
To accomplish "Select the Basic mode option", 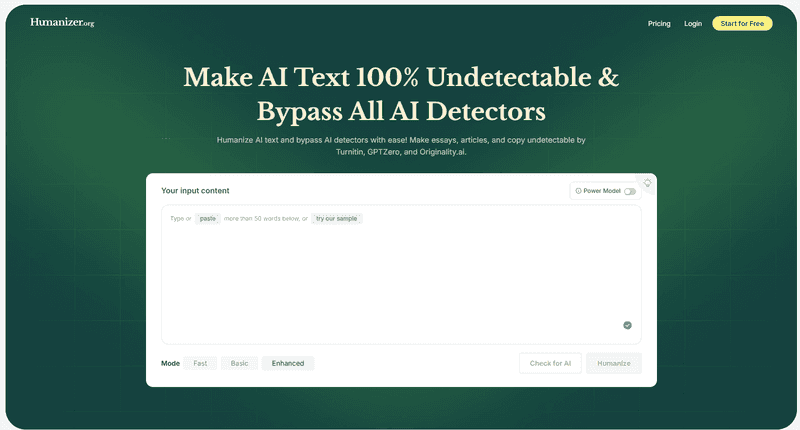I will 239,363.
